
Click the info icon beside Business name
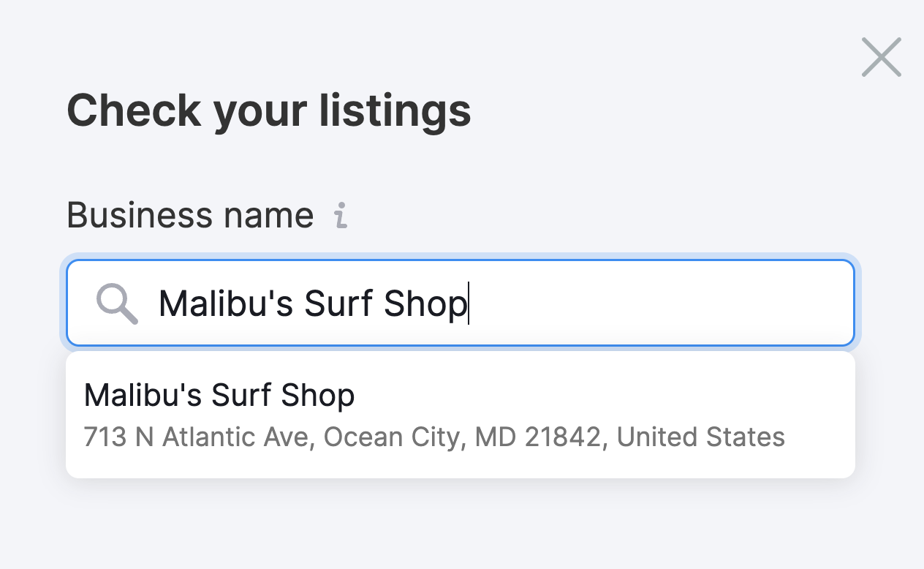coord(340,215)
